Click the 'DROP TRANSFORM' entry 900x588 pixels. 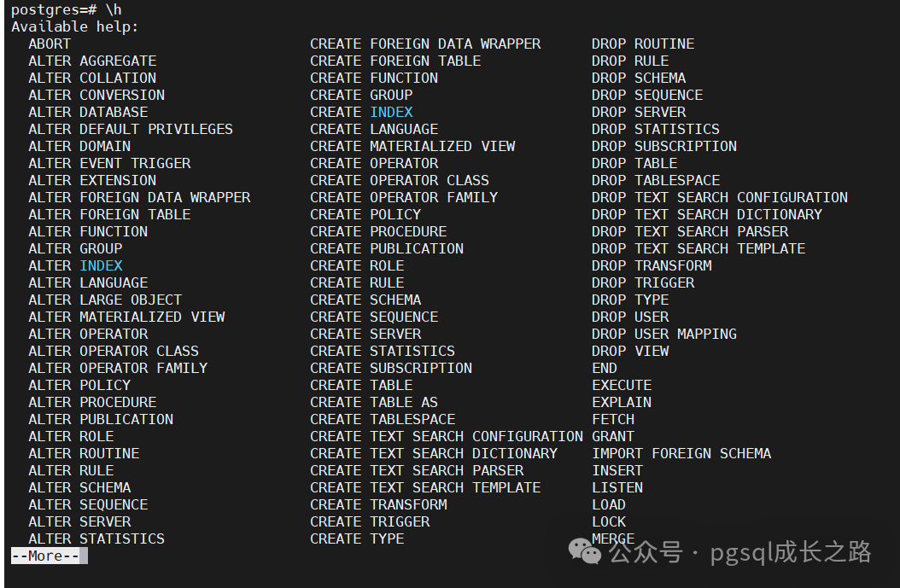coord(652,265)
